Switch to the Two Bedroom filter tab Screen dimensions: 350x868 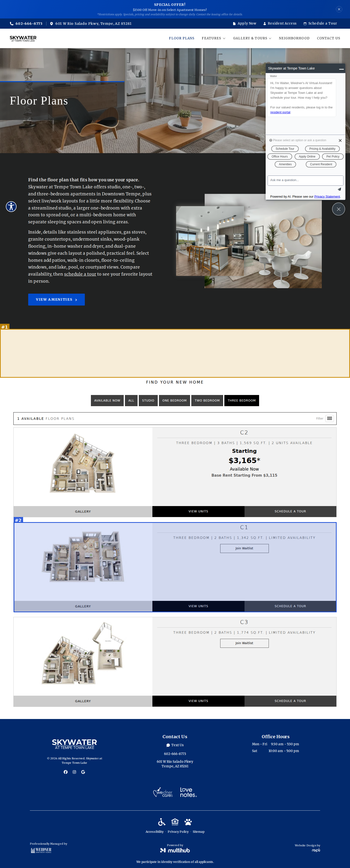coord(207,400)
